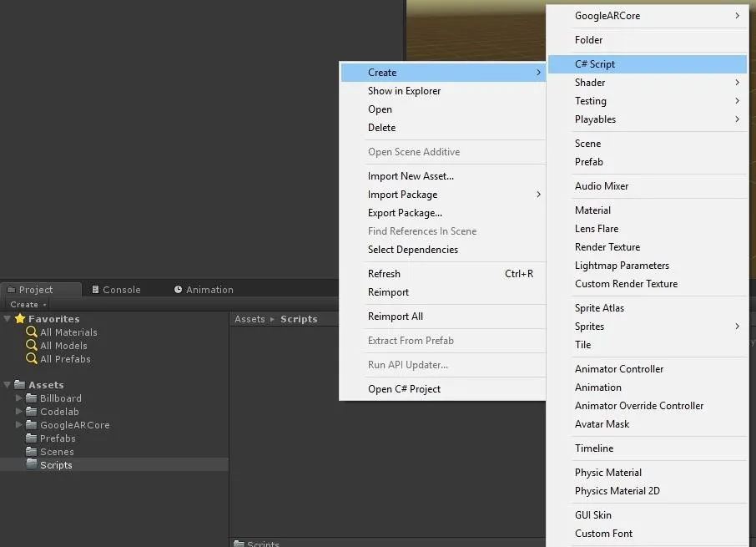Open the Import Package submenu arrow
The height and width of the screenshot is (547, 756).
538,195
